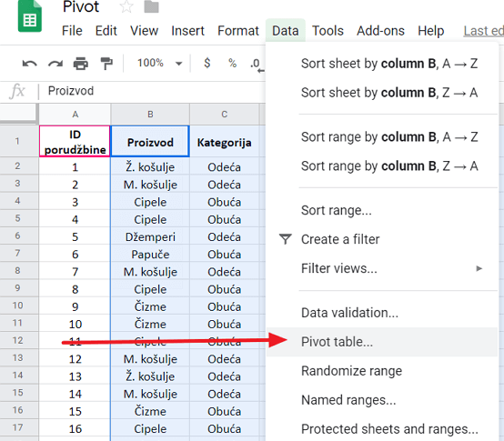Click the Print icon
This screenshot has width=504, height=441.
click(x=81, y=64)
